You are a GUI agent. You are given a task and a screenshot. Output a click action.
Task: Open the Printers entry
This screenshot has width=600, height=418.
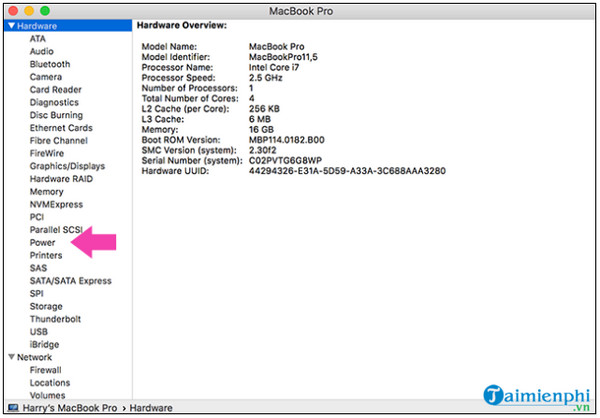(46, 255)
